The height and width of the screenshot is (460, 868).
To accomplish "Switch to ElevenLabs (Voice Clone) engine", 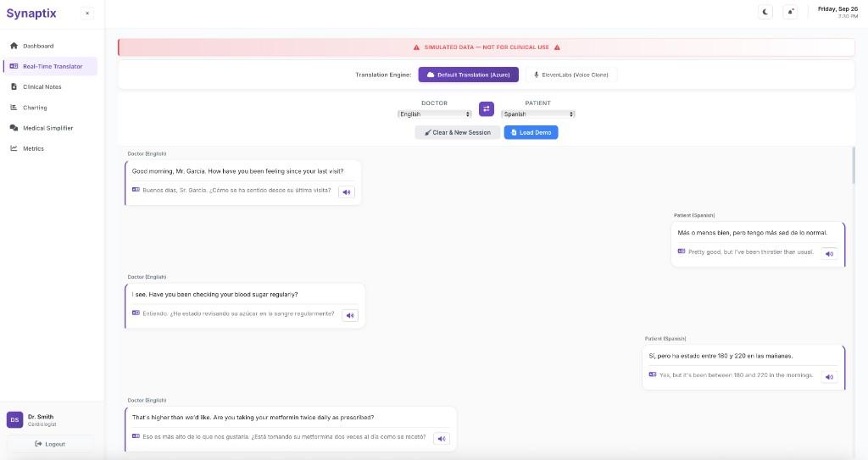I will (x=570, y=75).
